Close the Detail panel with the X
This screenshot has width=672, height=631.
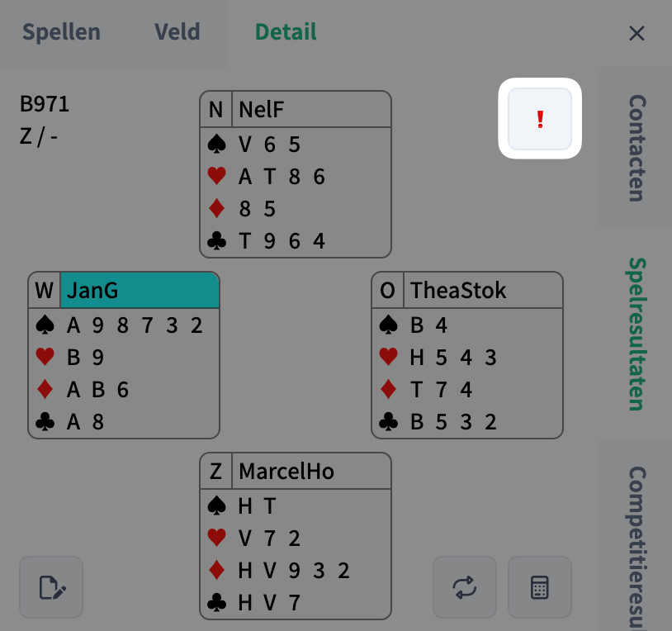click(636, 33)
